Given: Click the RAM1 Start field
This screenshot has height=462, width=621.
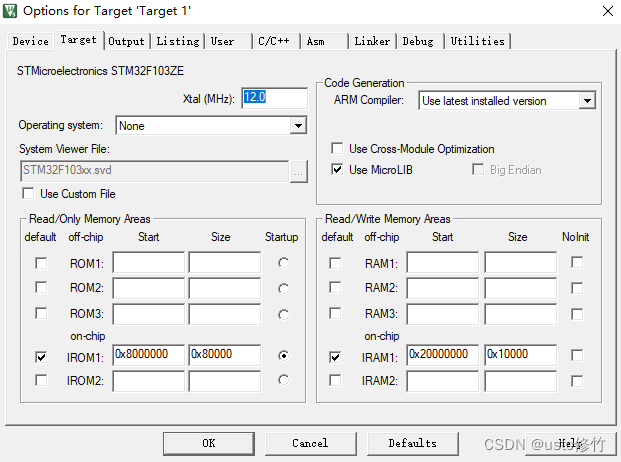Looking at the screenshot, I should coord(442,262).
